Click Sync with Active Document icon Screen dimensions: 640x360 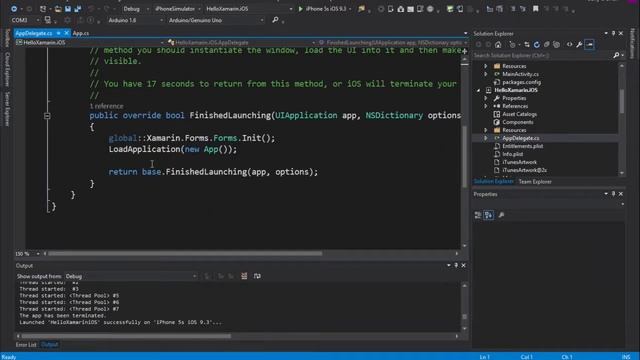(x=527, y=44)
